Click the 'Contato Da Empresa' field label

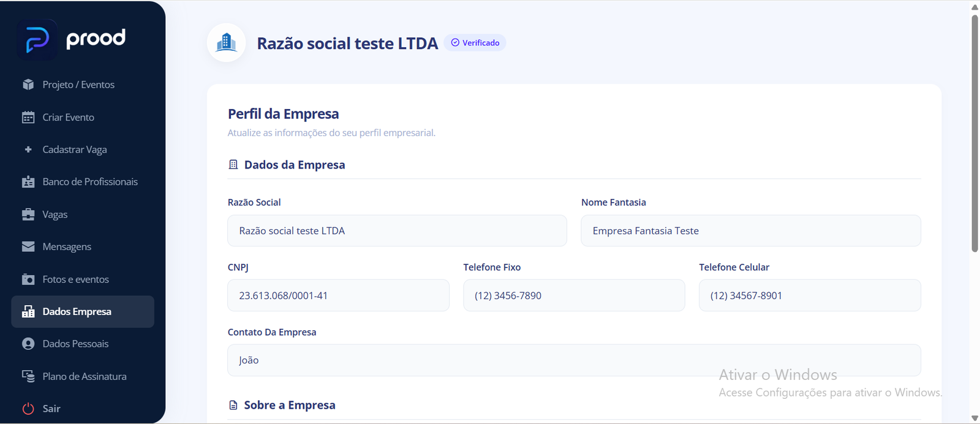(x=272, y=332)
